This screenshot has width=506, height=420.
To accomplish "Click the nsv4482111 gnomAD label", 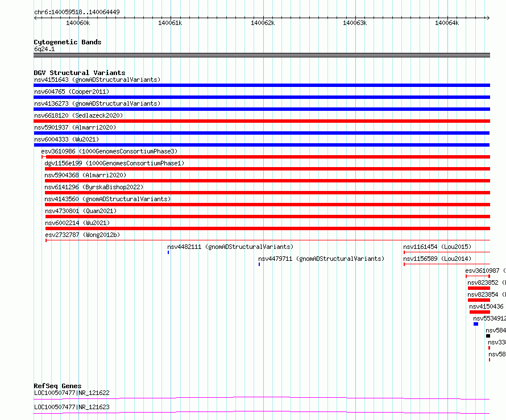I will pos(230,247).
